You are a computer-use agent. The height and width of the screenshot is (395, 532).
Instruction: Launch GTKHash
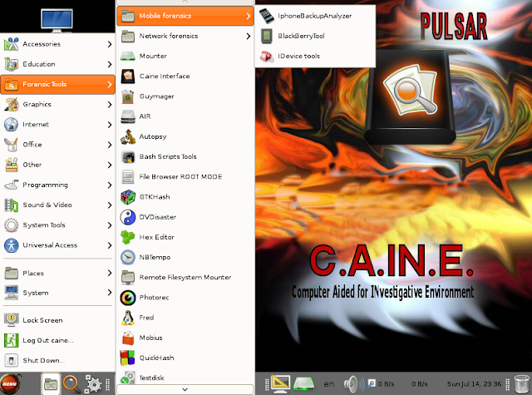(x=185, y=196)
